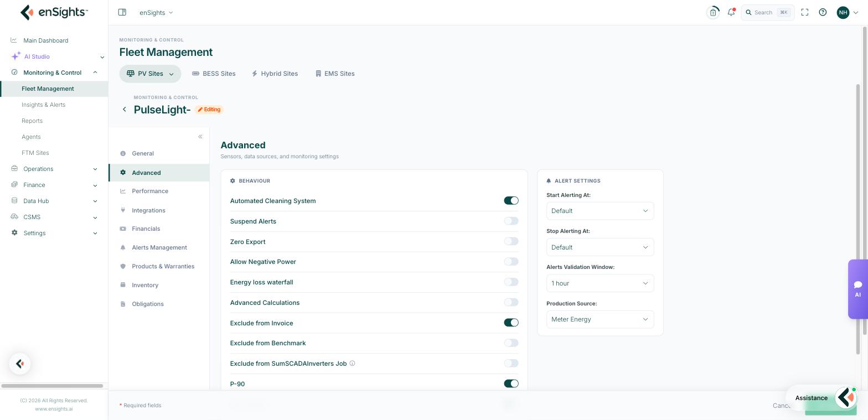Click the NH user avatar
This screenshot has height=420, width=868.
click(843, 12)
